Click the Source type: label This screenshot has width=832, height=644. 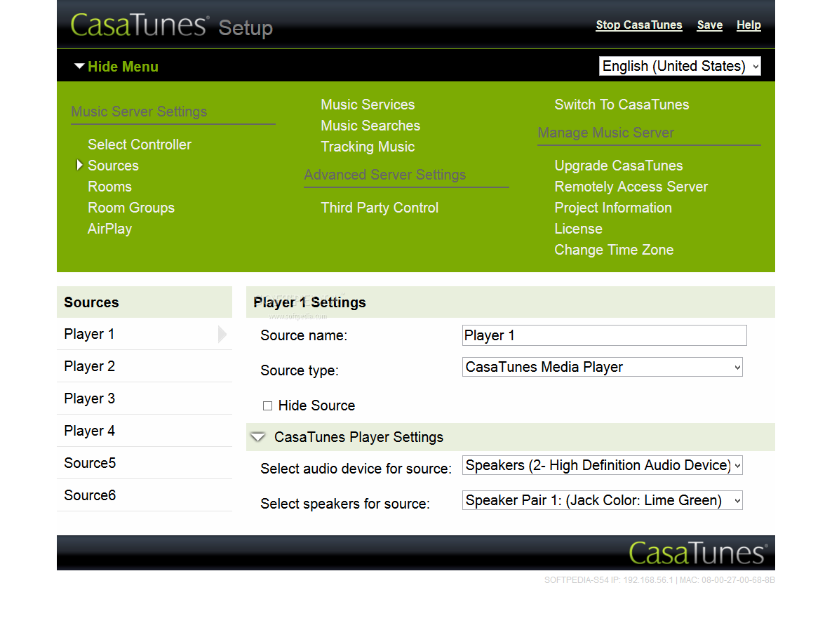point(300,370)
